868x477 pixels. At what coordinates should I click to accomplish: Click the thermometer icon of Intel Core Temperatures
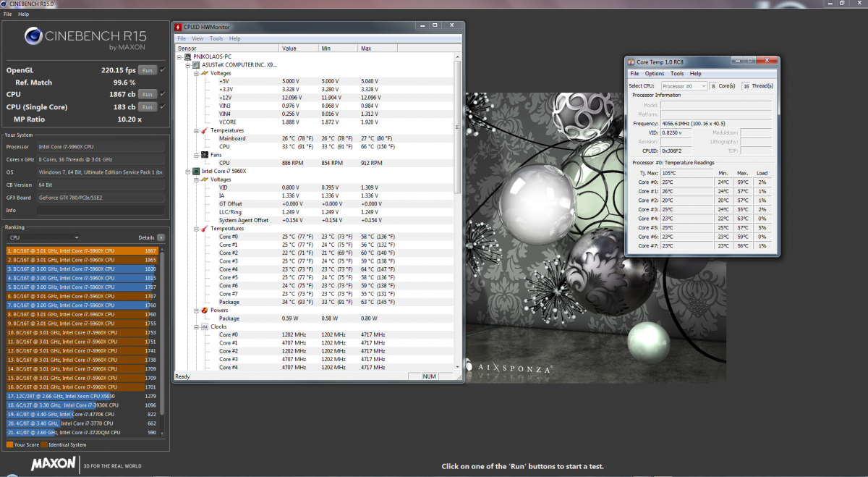tap(205, 228)
